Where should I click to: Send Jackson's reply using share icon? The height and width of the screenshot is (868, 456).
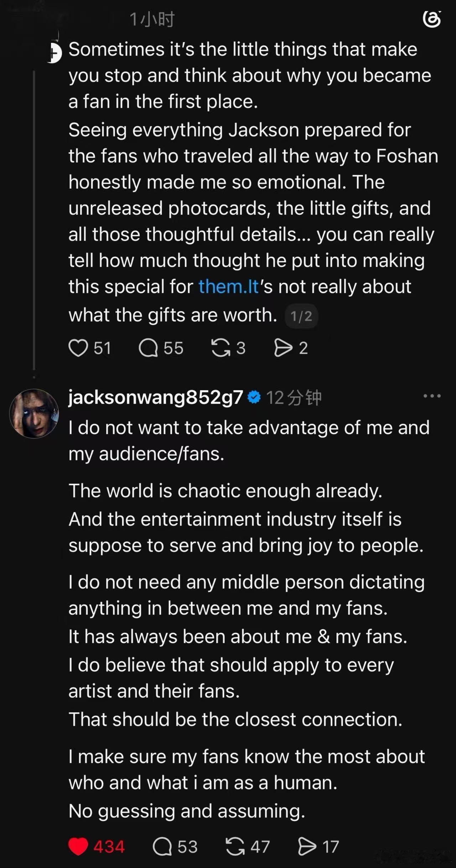click(x=307, y=846)
